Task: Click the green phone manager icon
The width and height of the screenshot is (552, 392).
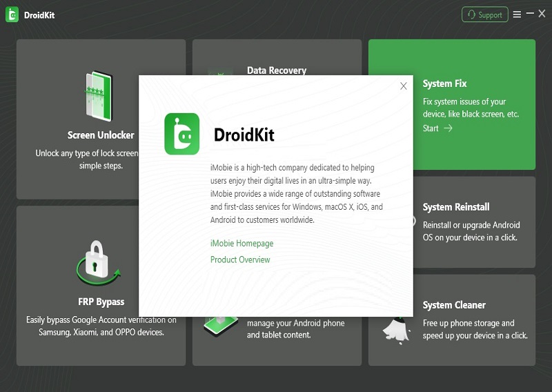Action: pos(221,326)
